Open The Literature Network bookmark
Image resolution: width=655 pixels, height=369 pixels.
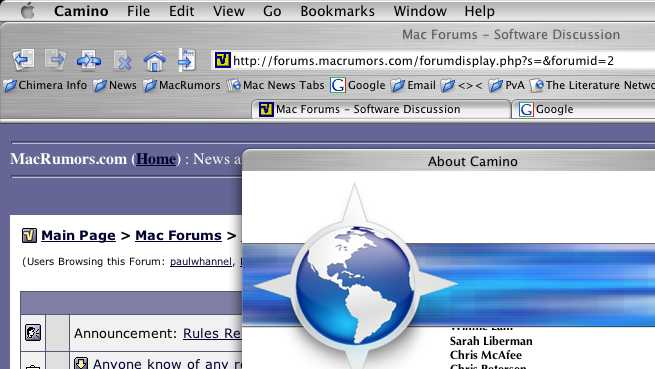592,85
